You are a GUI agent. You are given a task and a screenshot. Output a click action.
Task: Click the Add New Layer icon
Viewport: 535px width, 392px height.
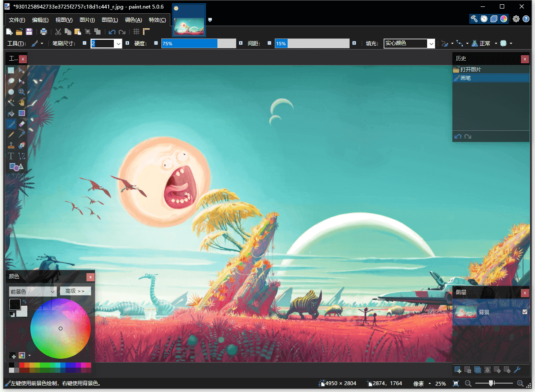click(x=458, y=370)
